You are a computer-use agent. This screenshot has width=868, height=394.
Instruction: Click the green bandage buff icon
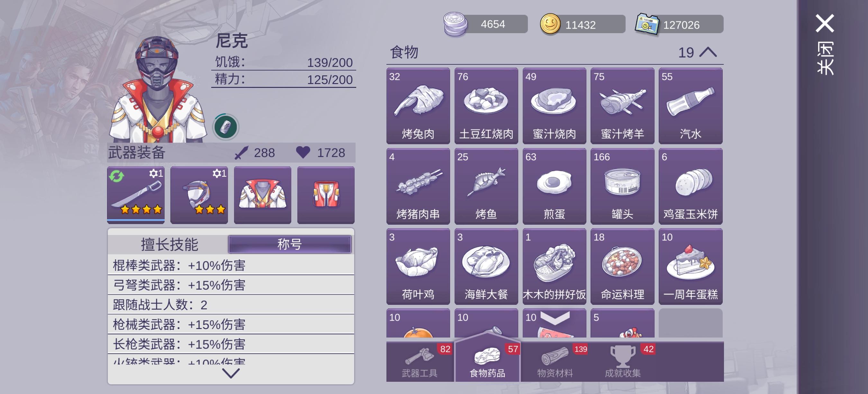pyautogui.click(x=225, y=127)
